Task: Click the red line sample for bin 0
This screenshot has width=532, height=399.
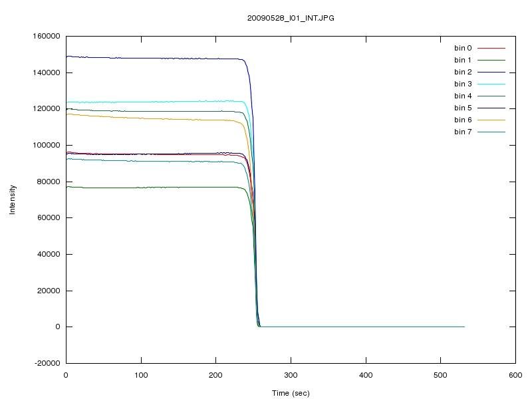Action: 491,48
